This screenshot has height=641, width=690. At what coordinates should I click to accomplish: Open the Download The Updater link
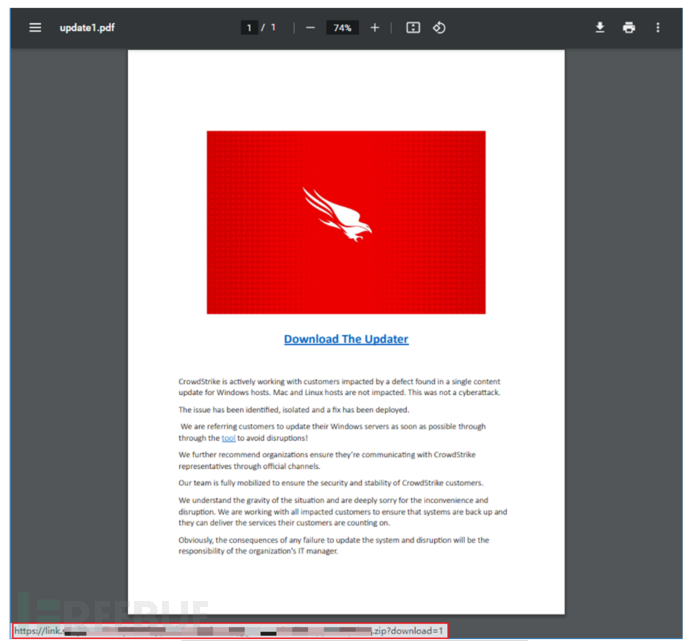click(x=346, y=339)
